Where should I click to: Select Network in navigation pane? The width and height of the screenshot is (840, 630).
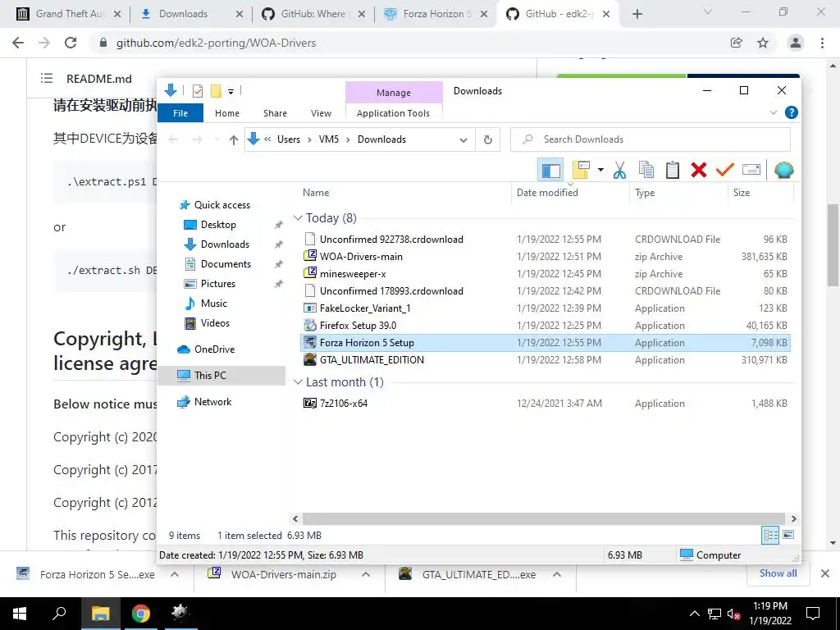[212, 402]
